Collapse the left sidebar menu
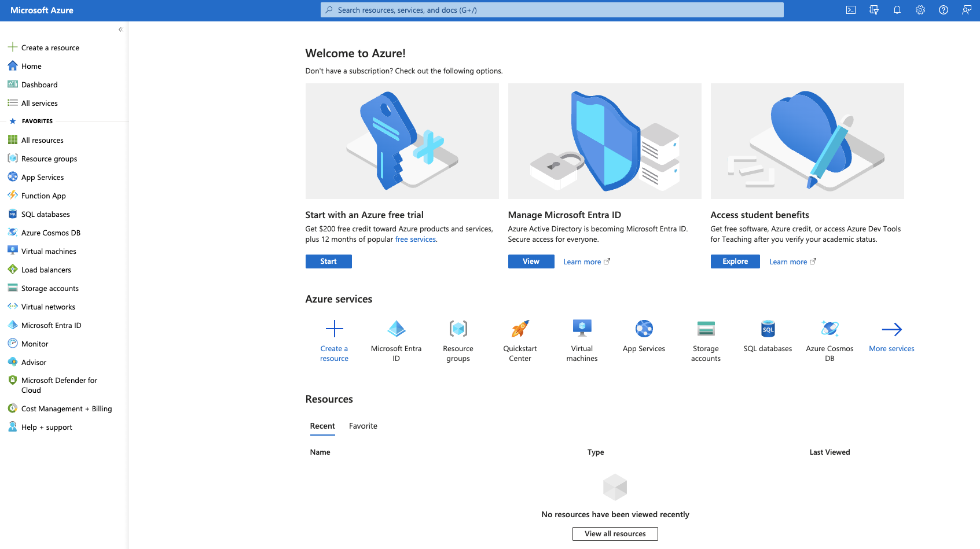 [120, 30]
